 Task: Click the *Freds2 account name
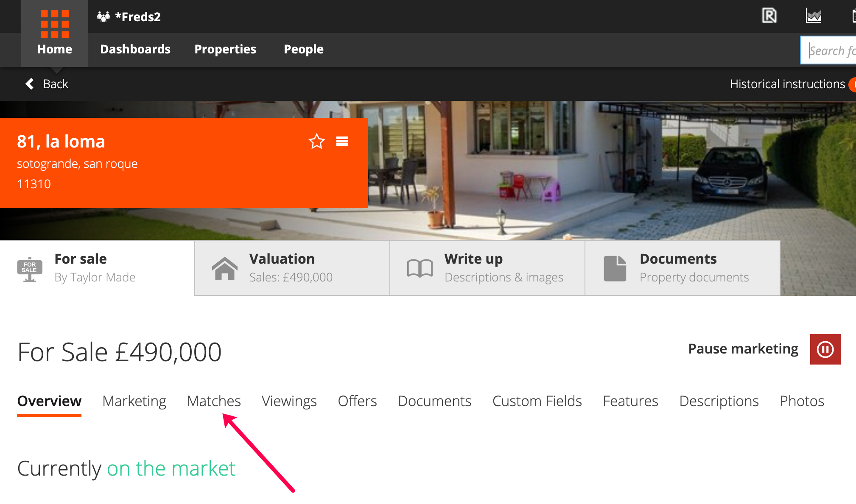tap(138, 17)
